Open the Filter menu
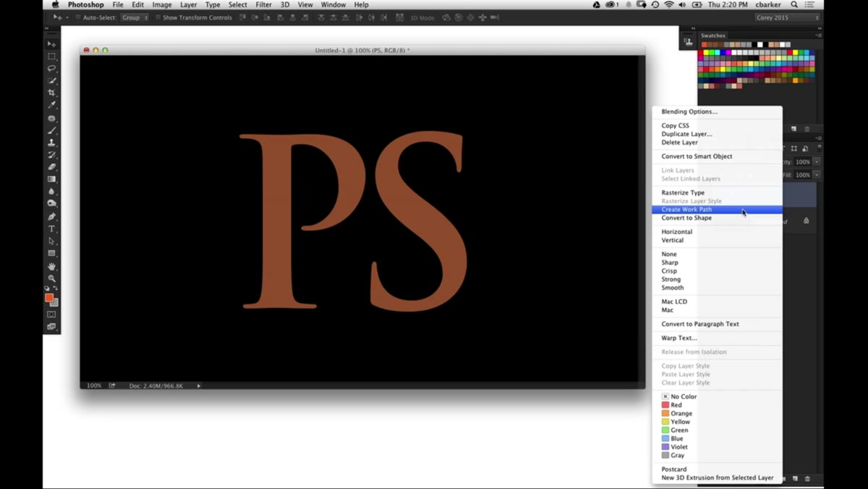The height and width of the screenshot is (489, 868). (x=263, y=4)
